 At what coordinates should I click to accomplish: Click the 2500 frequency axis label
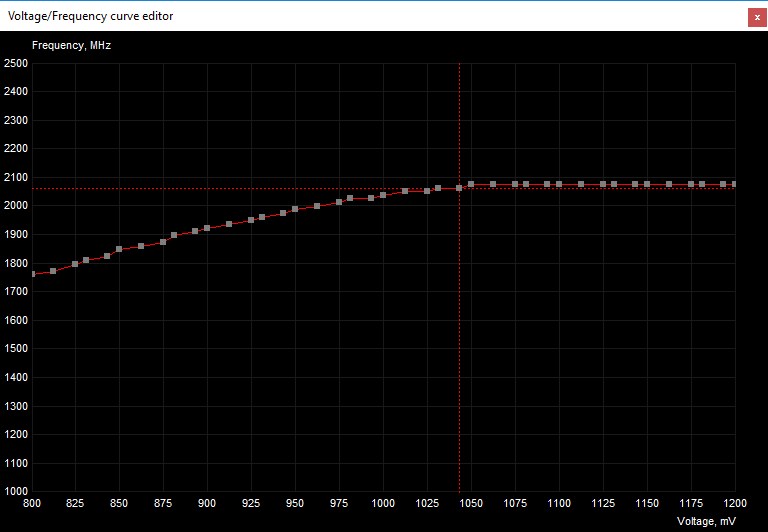[16, 63]
